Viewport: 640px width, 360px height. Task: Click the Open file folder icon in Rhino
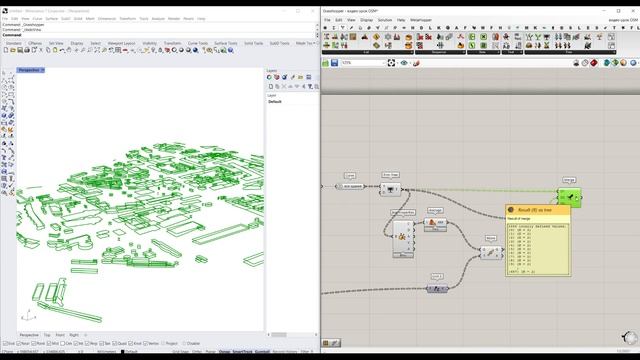point(13,50)
